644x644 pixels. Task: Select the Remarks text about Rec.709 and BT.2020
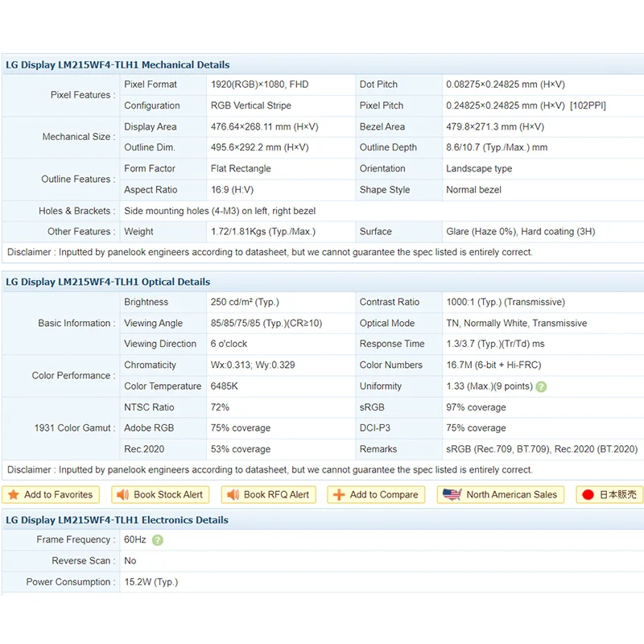pos(542,449)
